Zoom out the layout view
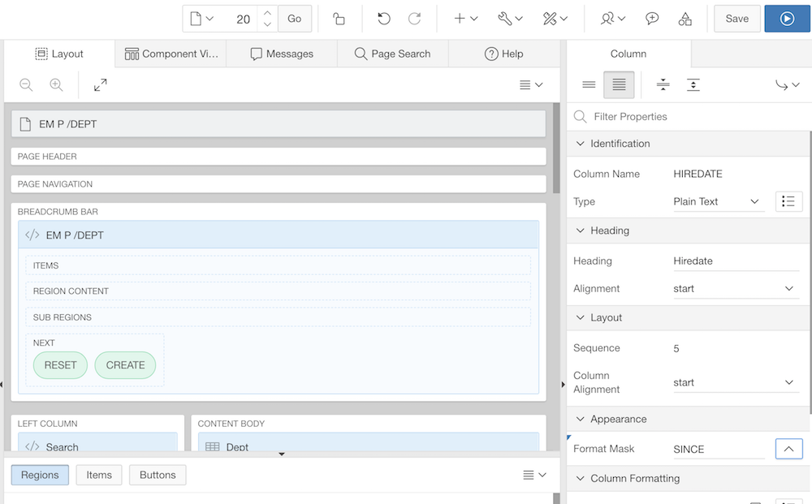The height and width of the screenshot is (504, 812). point(26,85)
